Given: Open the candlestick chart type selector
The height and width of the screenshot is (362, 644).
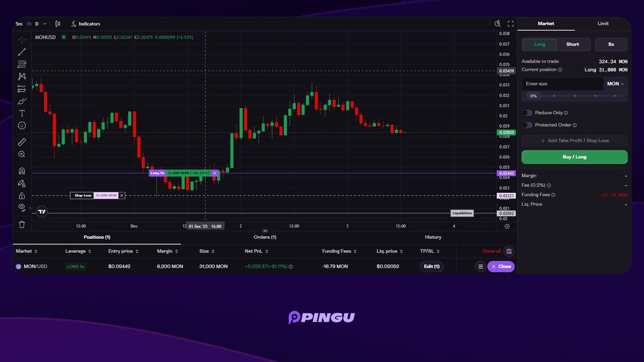Looking at the screenshot, I should pos(58,24).
